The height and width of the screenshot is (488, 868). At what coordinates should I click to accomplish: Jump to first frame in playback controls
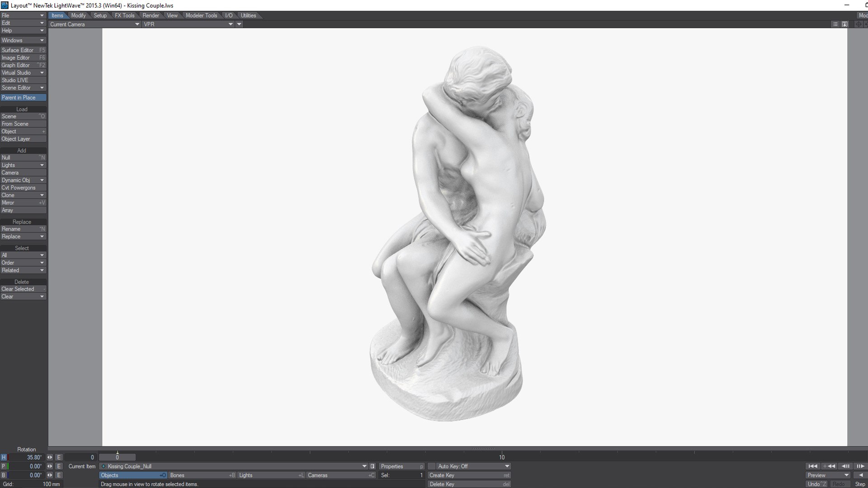point(812,466)
